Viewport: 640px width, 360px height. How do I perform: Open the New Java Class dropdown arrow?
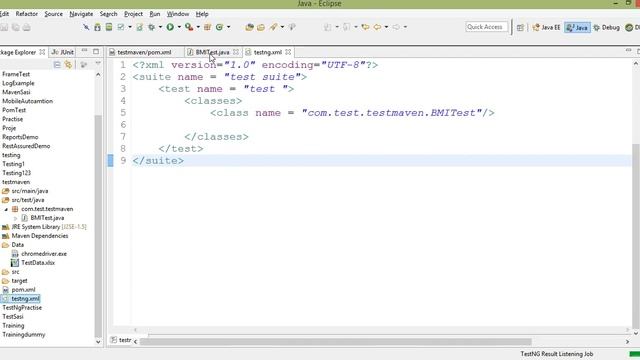(x=228, y=27)
